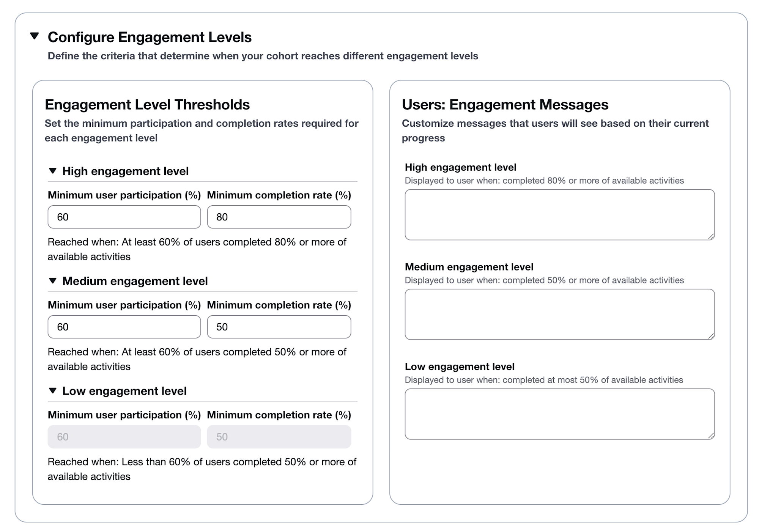Click the Low engagement level threshold heading
This screenshot has height=532, width=759.
tap(124, 391)
